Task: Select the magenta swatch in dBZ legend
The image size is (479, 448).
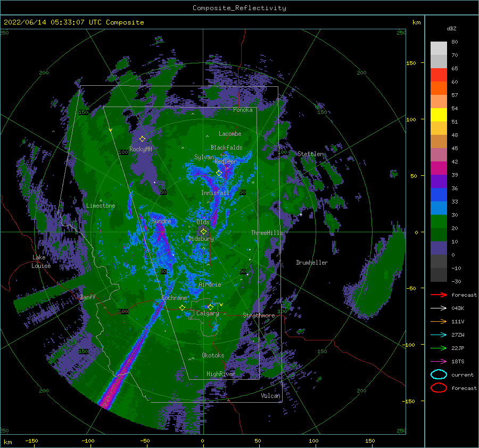Action: [439, 168]
